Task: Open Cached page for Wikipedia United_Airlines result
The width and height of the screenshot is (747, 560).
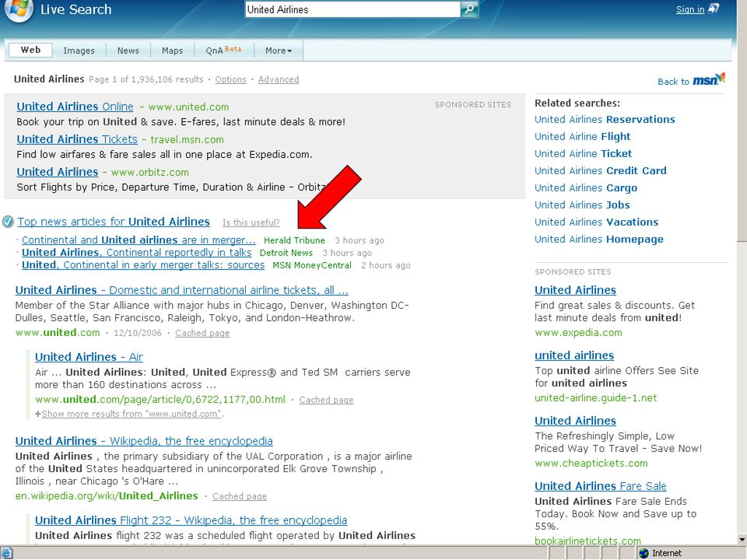Action: (239, 496)
